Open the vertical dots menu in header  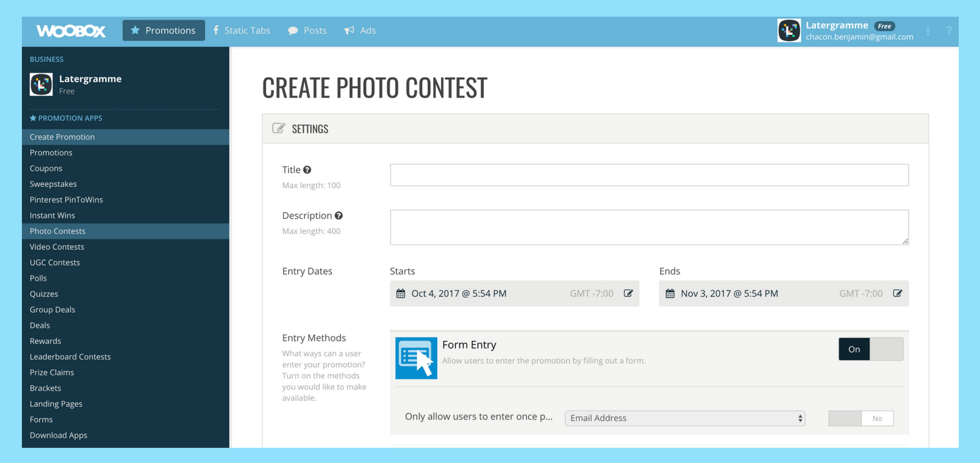[x=928, y=31]
